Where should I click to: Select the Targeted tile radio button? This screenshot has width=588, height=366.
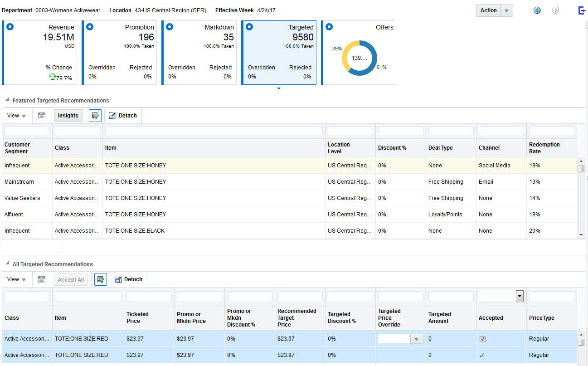pos(249,27)
